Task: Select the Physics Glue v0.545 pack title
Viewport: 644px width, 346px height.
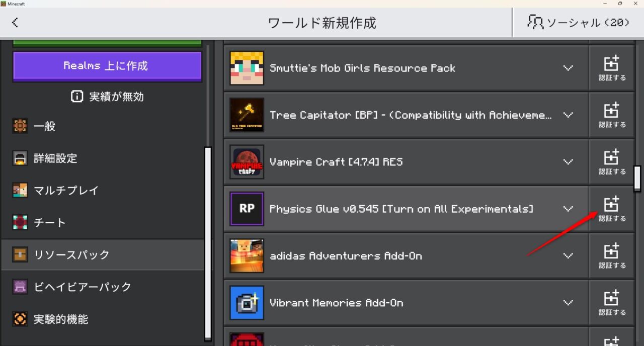Action: tap(401, 209)
